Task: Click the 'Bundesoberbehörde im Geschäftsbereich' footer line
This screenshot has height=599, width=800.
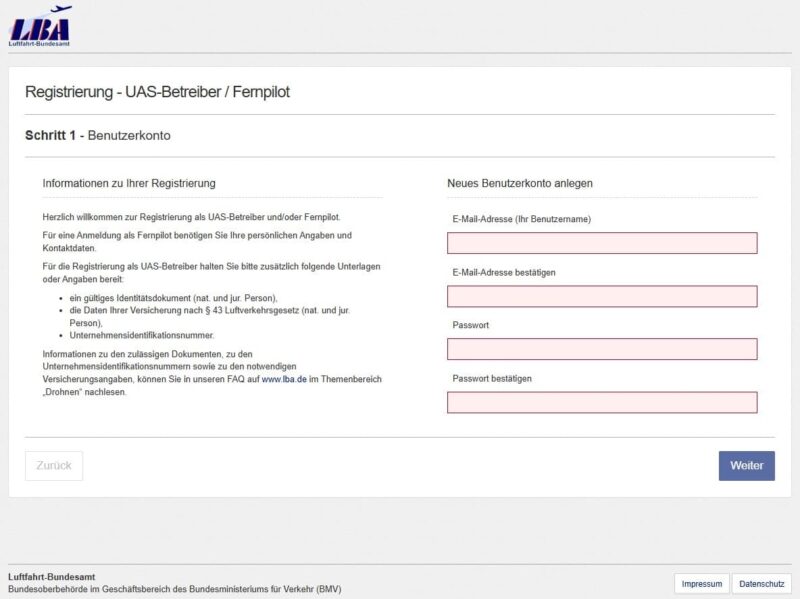Action: pos(174,589)
